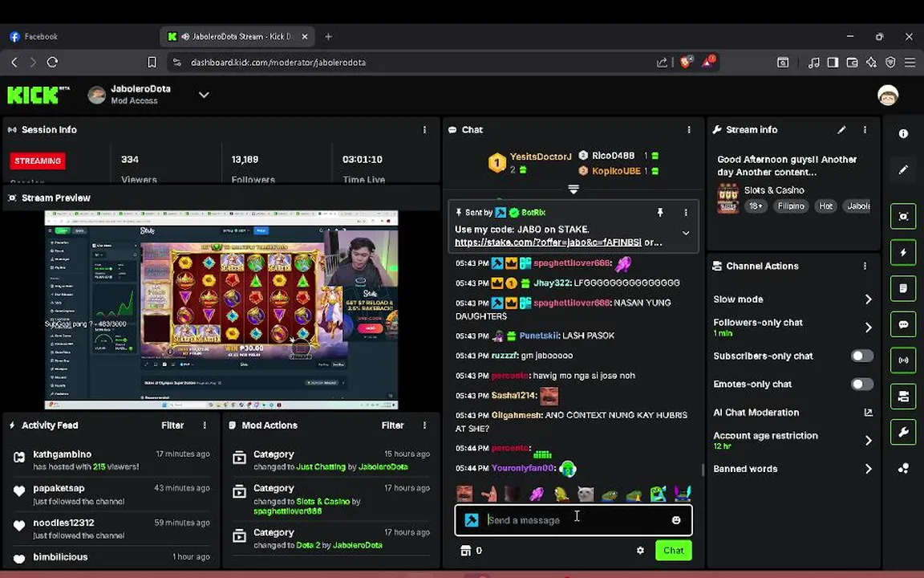Toggle Emotes-only chat switch

click(x=861, y=384)
